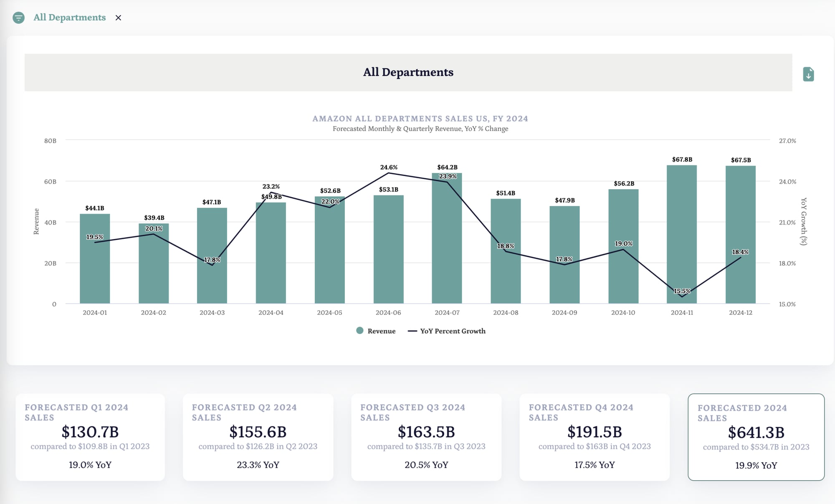Open the Forecasted Q1 2024 Sales card
835x504 pixels.
click(x=90, y=437)
